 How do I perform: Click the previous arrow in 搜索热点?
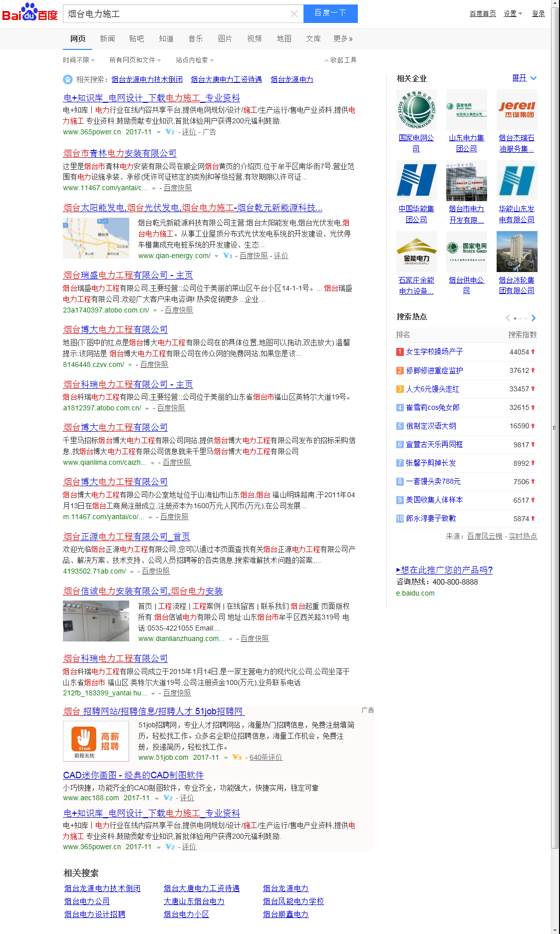(x=508, y=318)
